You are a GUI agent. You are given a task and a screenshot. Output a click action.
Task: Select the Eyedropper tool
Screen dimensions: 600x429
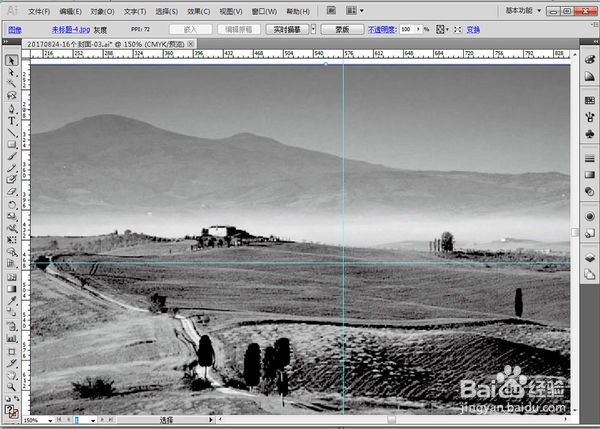point(11,301)
